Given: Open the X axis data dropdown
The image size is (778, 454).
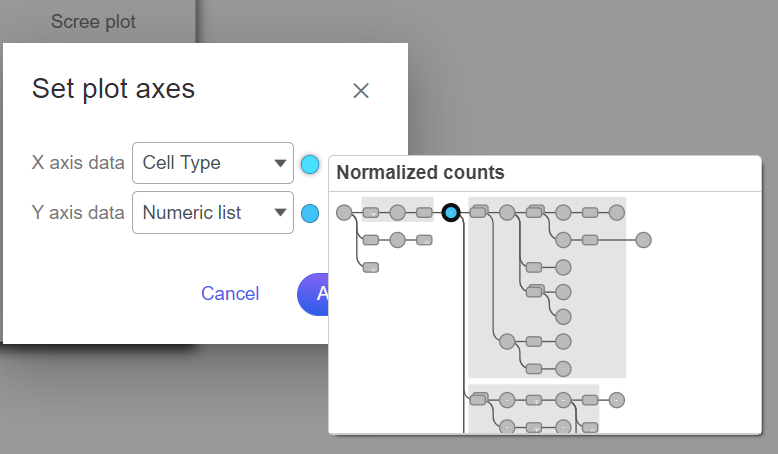Looking at the screenshot, I should tap(212, 163).
